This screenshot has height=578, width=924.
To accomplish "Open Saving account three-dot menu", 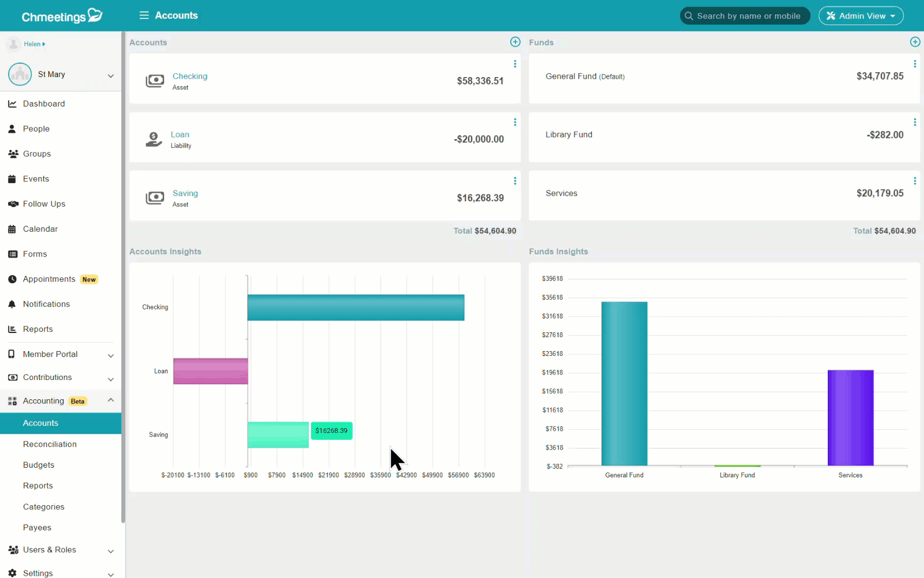I will pyautogui.click(x=515, y=181).
